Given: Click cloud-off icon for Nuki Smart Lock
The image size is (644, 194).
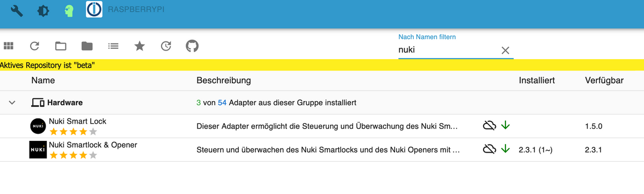Looking at the screenshot, I should click(x=489, y=125).
